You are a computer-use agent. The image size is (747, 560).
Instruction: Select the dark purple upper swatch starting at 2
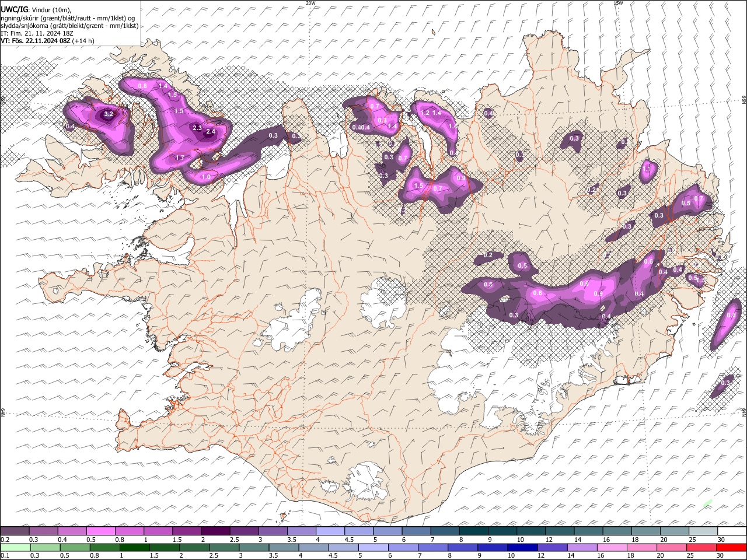[x=215, y=531]
